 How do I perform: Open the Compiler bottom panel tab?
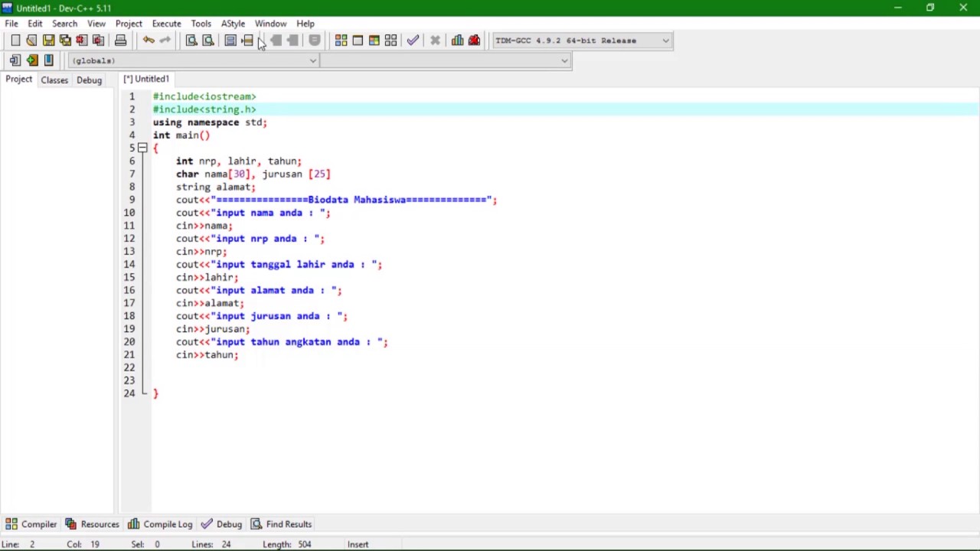(31, 524)
